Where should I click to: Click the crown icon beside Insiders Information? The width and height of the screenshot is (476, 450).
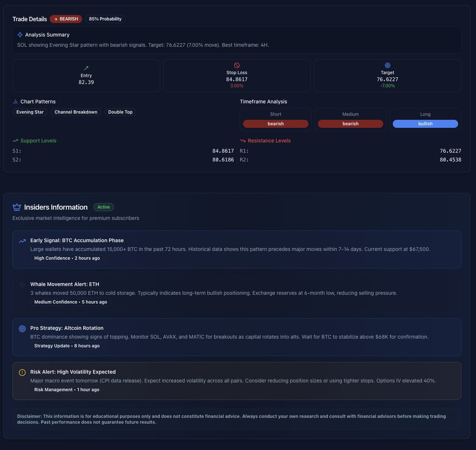click(x=17, y=207)
